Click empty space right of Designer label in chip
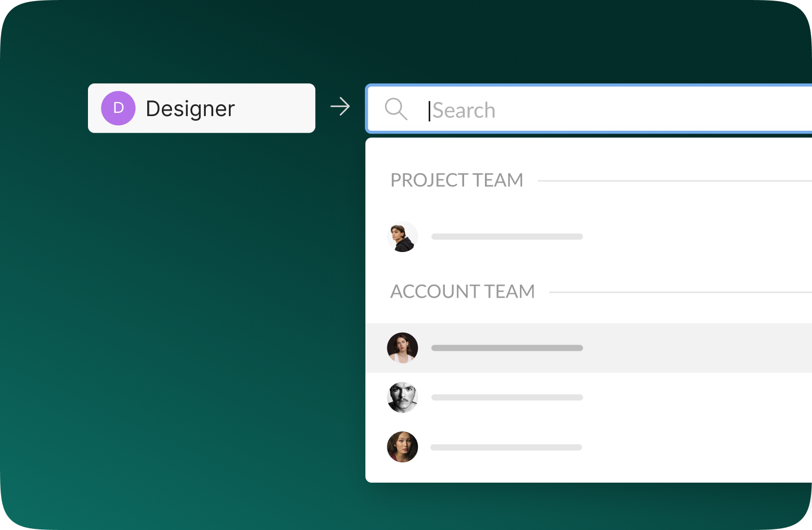 click(x=276, y=108)
